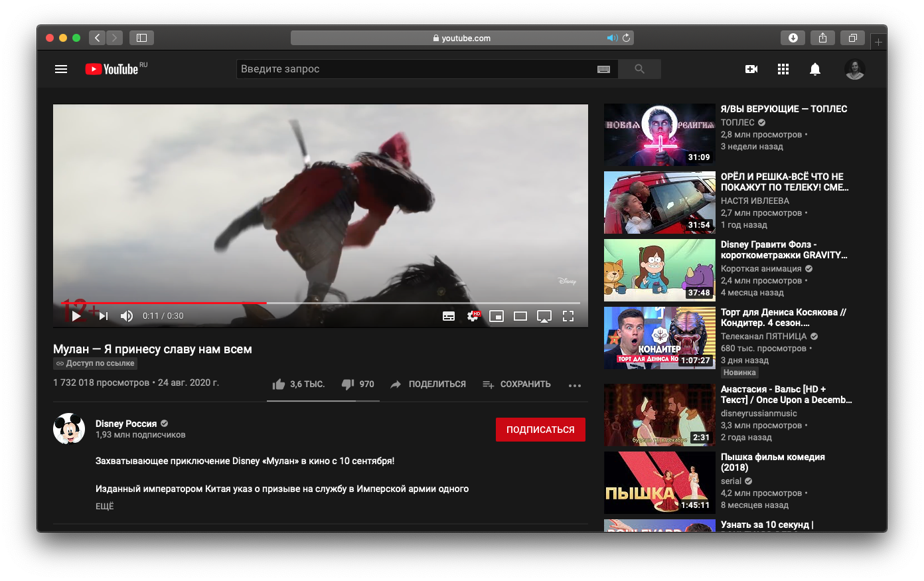Toggle subtitles in the player
This screenshot has width=924, height=581.
point(449,316)
